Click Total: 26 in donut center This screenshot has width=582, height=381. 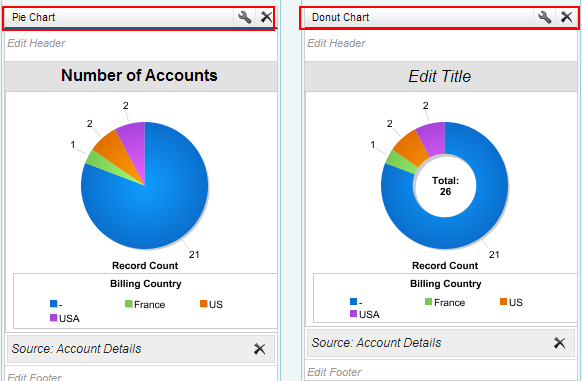pos(445,186)
